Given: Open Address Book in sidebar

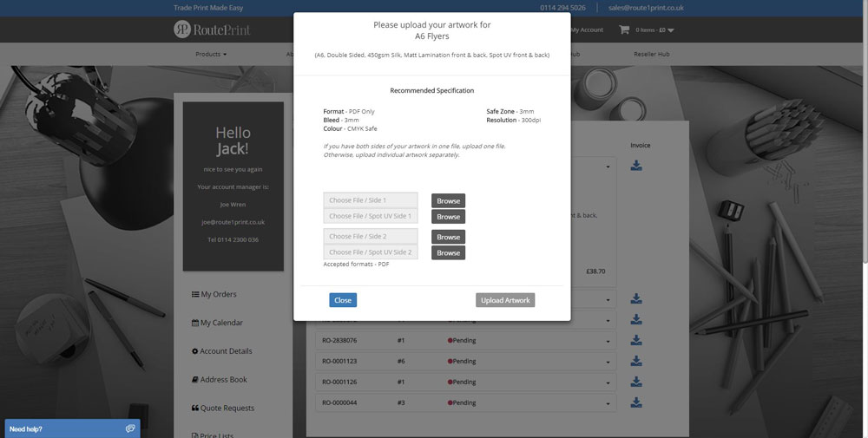Looking at the screenshot, I should (x=220, y=379).
